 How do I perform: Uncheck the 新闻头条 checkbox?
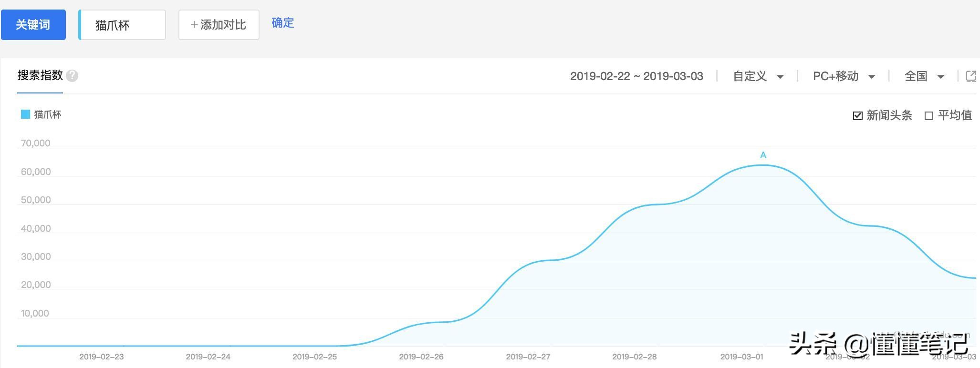[857, 116]
